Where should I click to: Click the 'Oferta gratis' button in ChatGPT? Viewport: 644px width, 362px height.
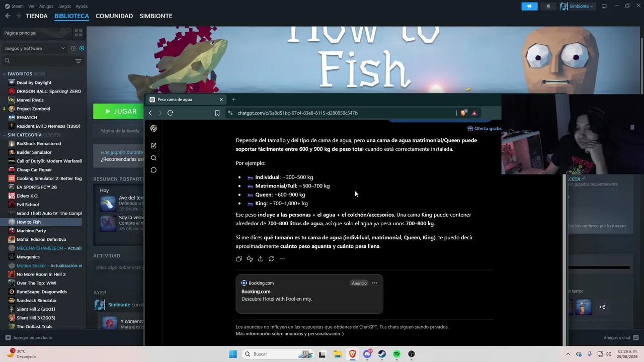point(484,129)
